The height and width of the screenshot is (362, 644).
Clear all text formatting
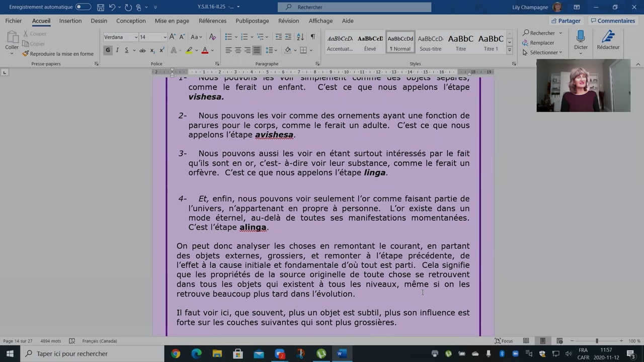click(212, 37)
